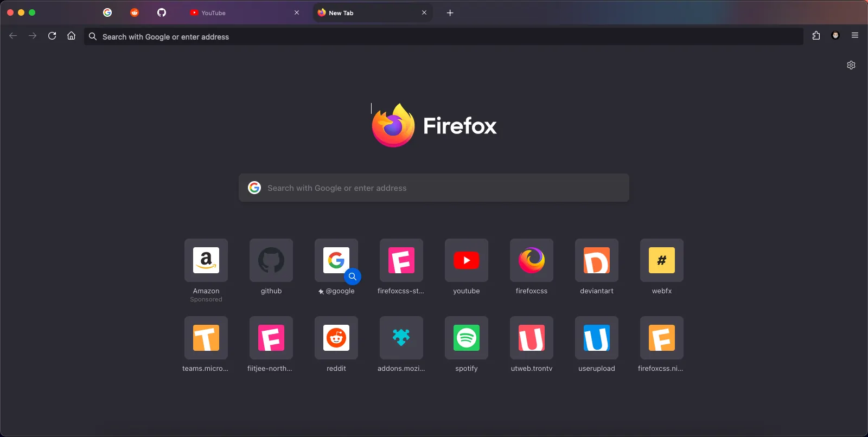This screenshot has width=868, height=437.
Task: Close the YouTube tab
Action: tap(297, 13)
